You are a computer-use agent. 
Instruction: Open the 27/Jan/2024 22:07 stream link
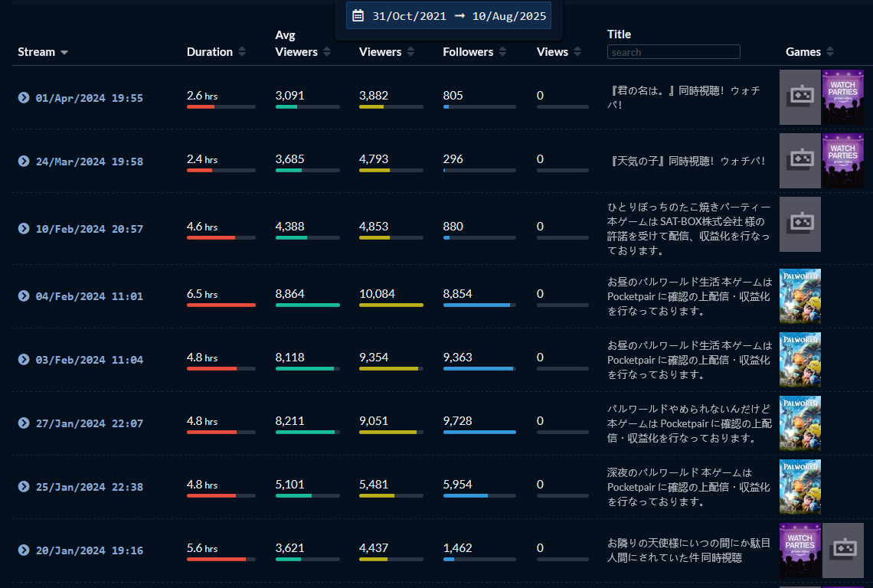tap(89, 423)
